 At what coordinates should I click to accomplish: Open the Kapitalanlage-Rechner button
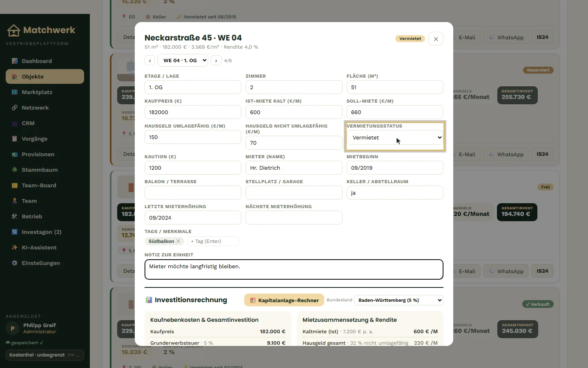coord(284,300)
